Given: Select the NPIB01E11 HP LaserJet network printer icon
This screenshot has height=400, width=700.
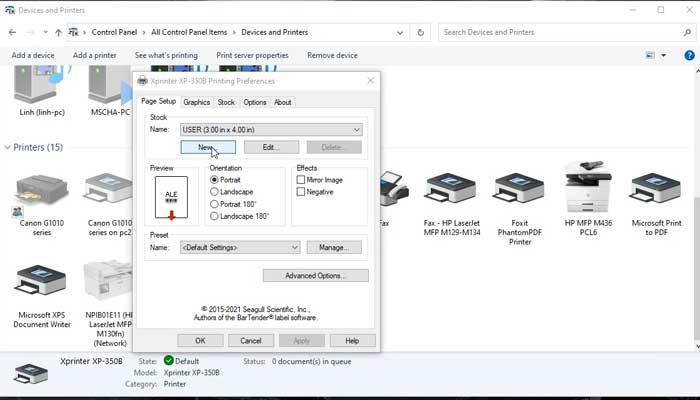Looking at the screenshot, I should click(108, 281).
